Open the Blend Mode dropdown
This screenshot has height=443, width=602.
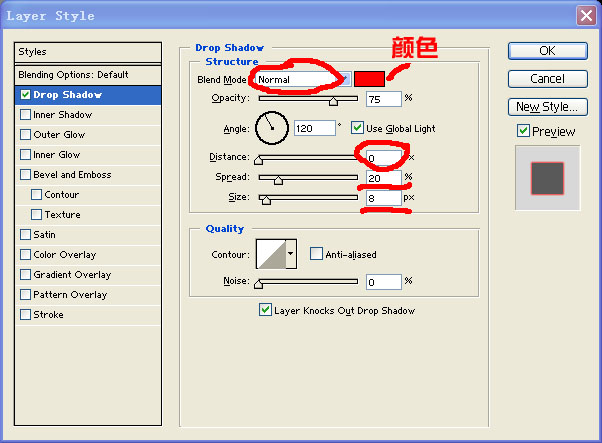(303, 79)
